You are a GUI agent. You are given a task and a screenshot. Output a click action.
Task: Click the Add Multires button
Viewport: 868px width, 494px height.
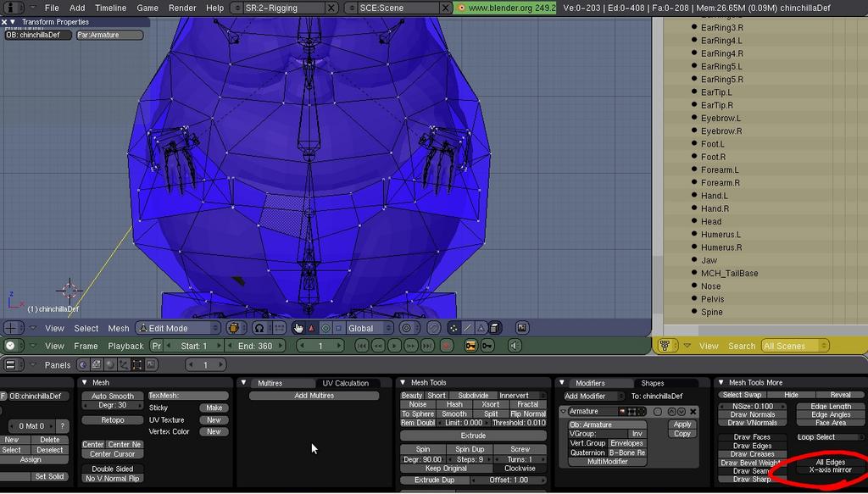click(314, 396)
